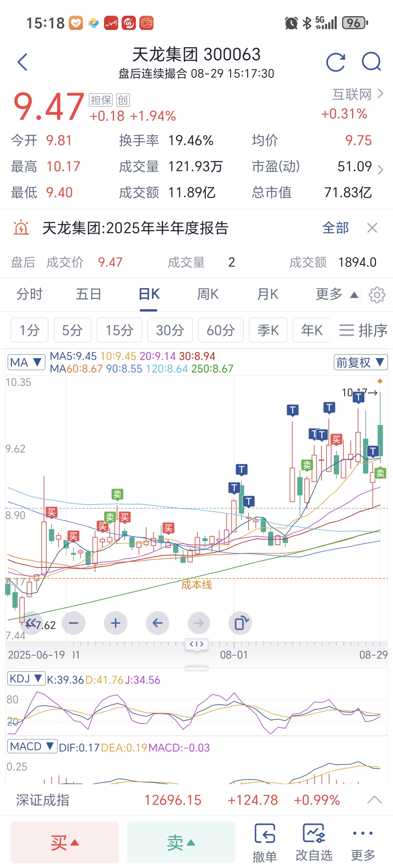The height and width of the screenshot is (868, 393).
Task: Open the 互联网 sector link
Action: pos(358,94)
